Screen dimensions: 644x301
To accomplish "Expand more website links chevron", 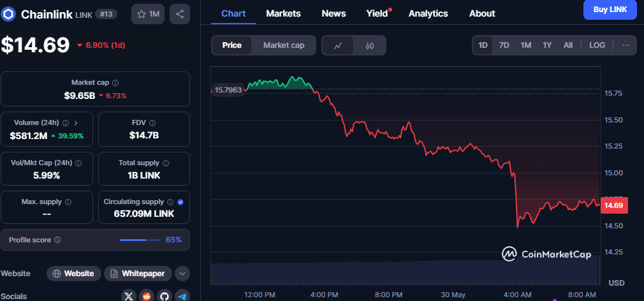I will tap(182, 274).
